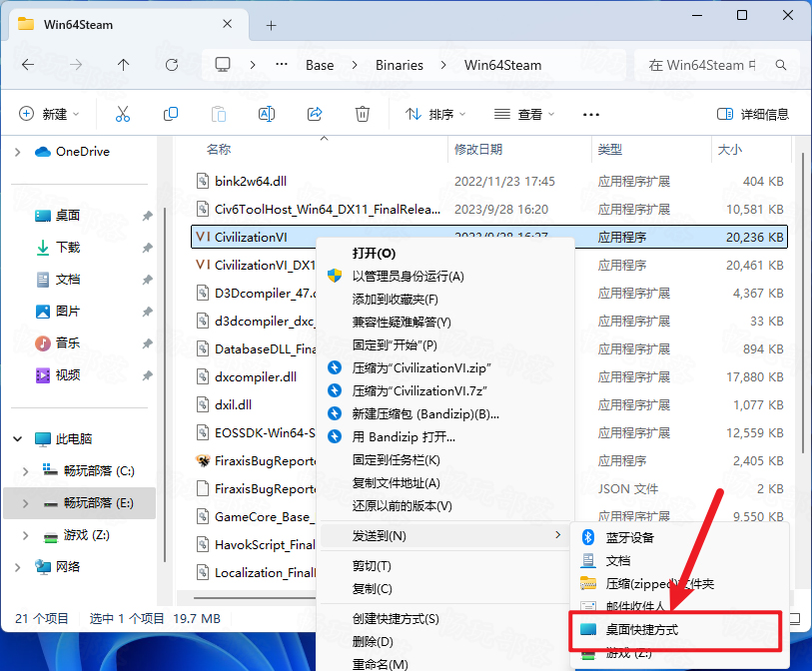Sort by the 修改日期 column header
Screen dimensions: 812x671
click(x=478, y=150)
